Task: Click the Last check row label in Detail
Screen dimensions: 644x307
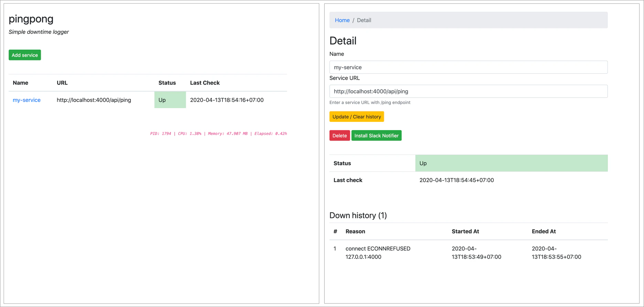Action: [x=348, y=180]
